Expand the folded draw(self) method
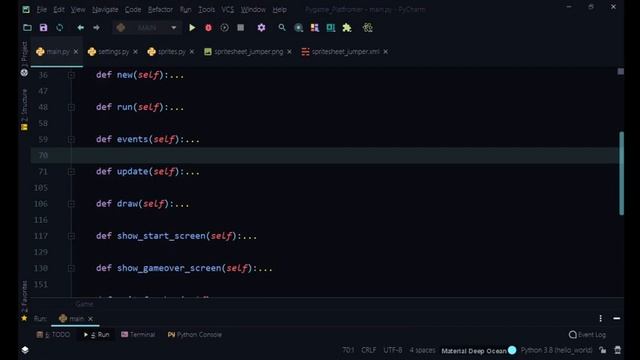The image size is (640, 360). [x=71, y=204]
